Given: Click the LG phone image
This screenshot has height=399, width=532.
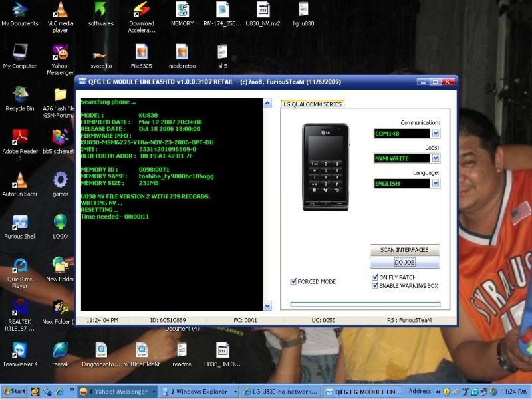Looking at the screenshot, I should pyautogui.click(x=325, y=167).
